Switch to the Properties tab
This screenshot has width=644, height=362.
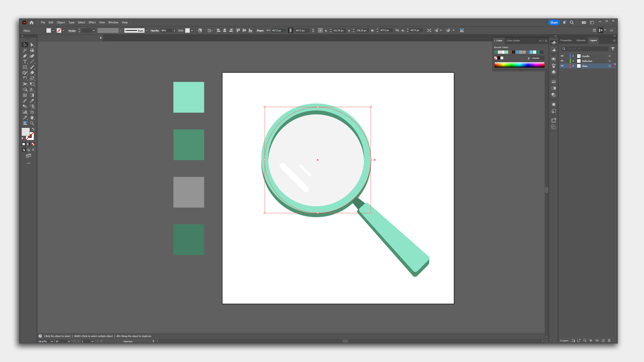pyautogui.click(x=566, y=40)
